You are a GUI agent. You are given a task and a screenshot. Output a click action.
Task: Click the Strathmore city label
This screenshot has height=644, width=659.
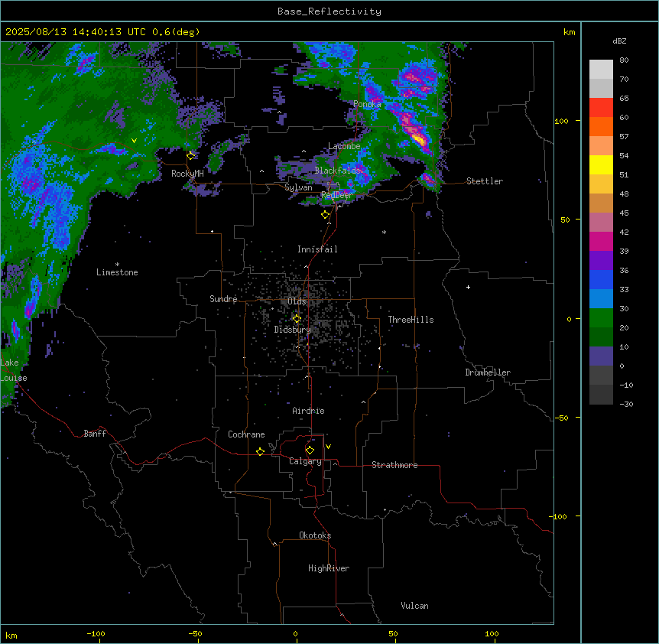click(394, 465)
